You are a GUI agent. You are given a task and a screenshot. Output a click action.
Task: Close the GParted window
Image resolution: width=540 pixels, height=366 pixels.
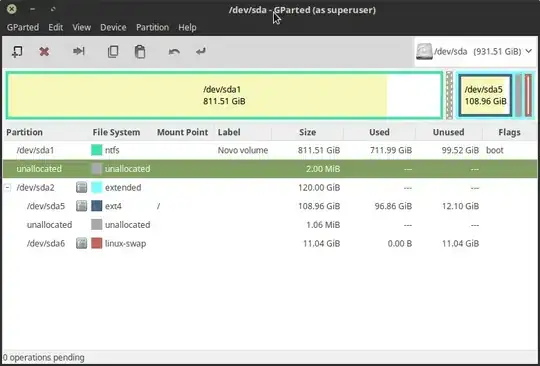click(x=12, y=9)
